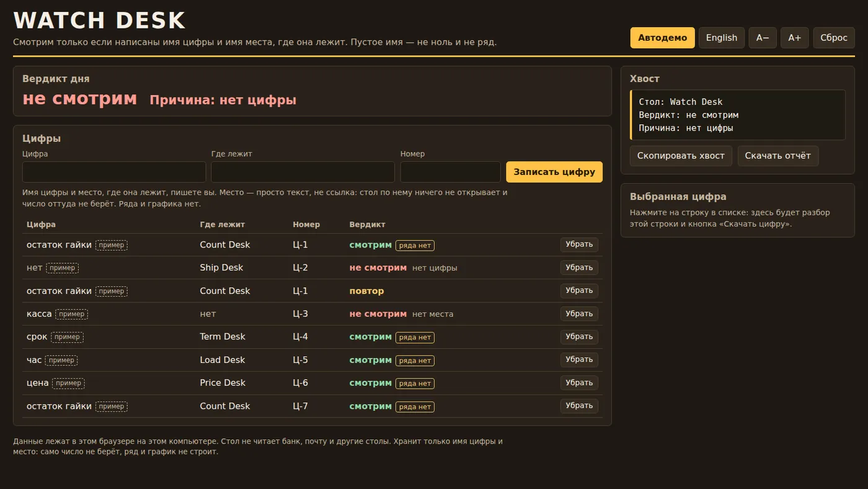
Task: Remove the Ц-7 Count Desk entry
Action: click(x=579, y=406)
